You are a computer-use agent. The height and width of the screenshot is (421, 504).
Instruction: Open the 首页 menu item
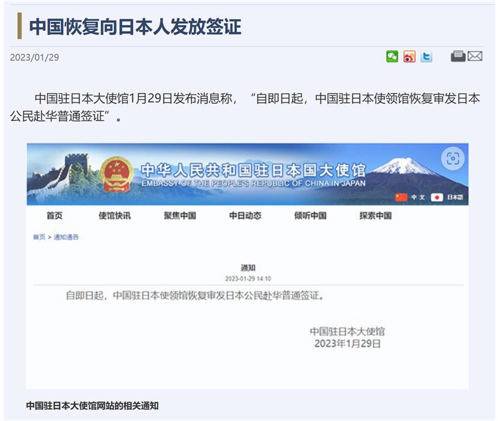click(54, 215)
